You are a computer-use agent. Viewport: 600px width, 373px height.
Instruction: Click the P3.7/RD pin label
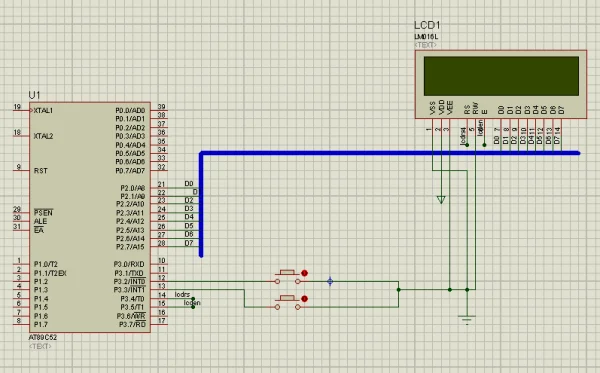132,324
